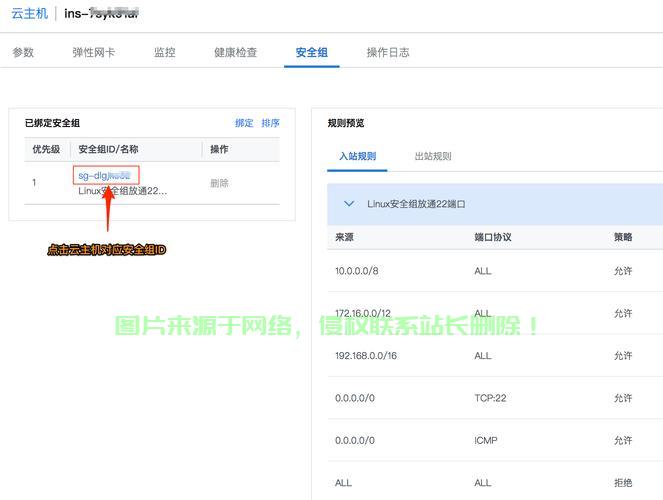This screenshot has height=500, width=663.
Task: Click the 允许 policy in the TCP:22 row
Action: pos(623,398)
